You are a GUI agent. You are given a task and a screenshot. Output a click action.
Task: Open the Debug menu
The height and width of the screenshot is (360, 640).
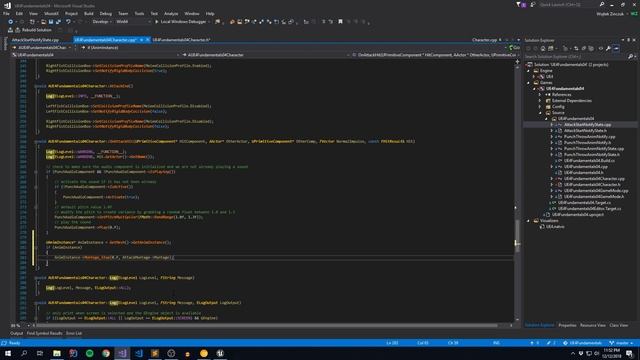105,13
